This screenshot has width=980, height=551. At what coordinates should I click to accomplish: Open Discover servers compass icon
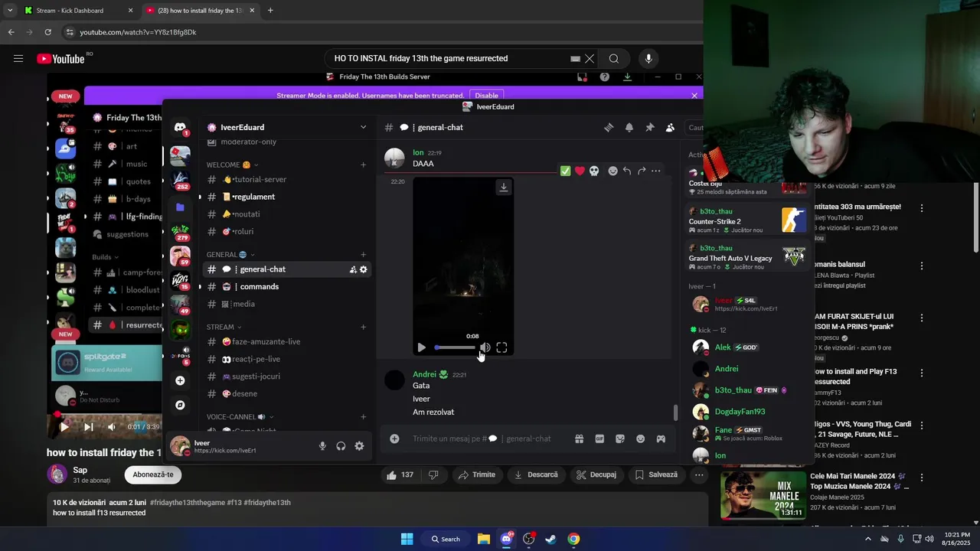(180, 405)
